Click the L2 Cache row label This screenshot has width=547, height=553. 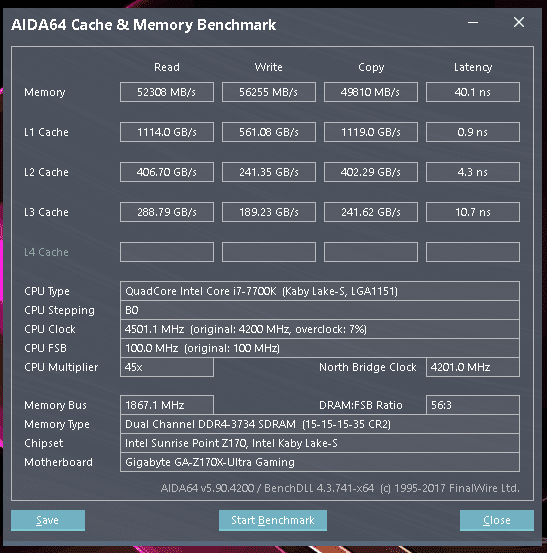point(46,172)
